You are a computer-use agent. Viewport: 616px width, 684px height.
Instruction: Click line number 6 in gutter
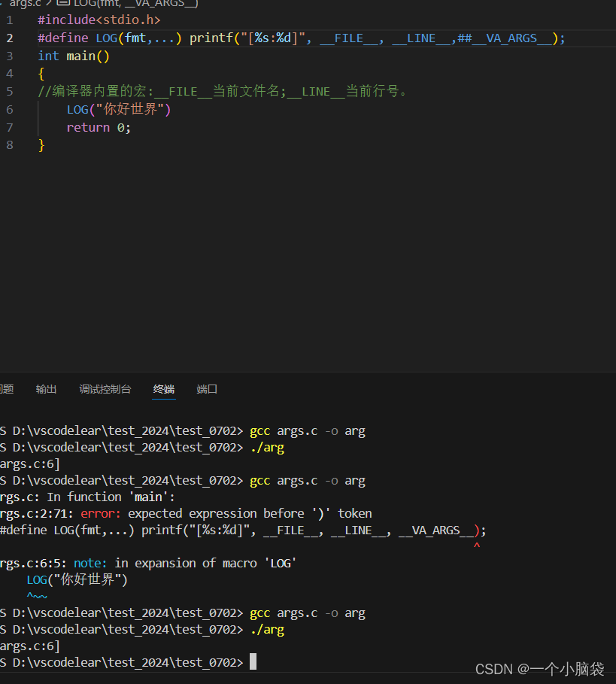click(10, 110)
